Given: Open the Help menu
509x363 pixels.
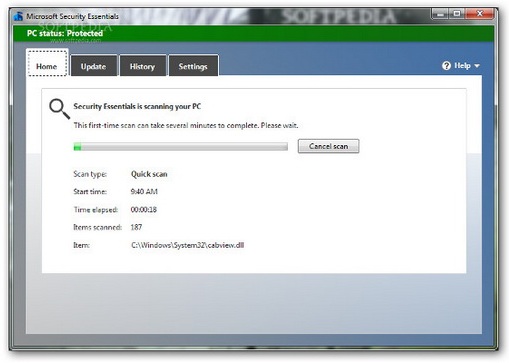Looking at the screenshot, I should click(461, 66).
